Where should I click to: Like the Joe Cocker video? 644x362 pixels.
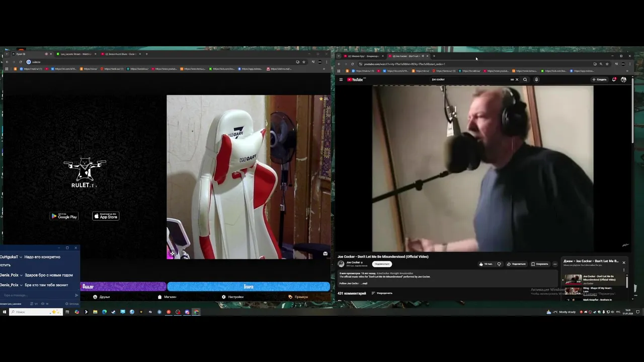(x=486, y=264)
